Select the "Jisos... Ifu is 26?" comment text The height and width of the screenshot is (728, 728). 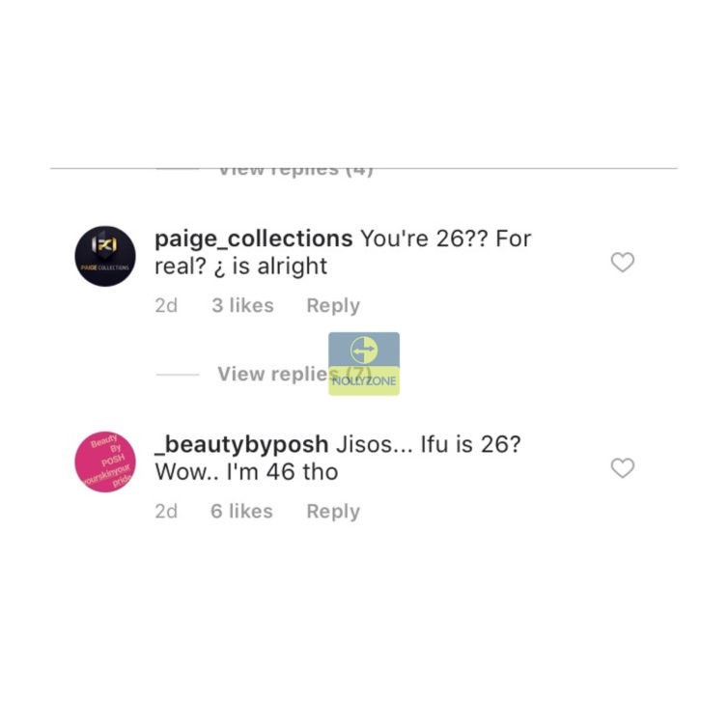[428, 444]
